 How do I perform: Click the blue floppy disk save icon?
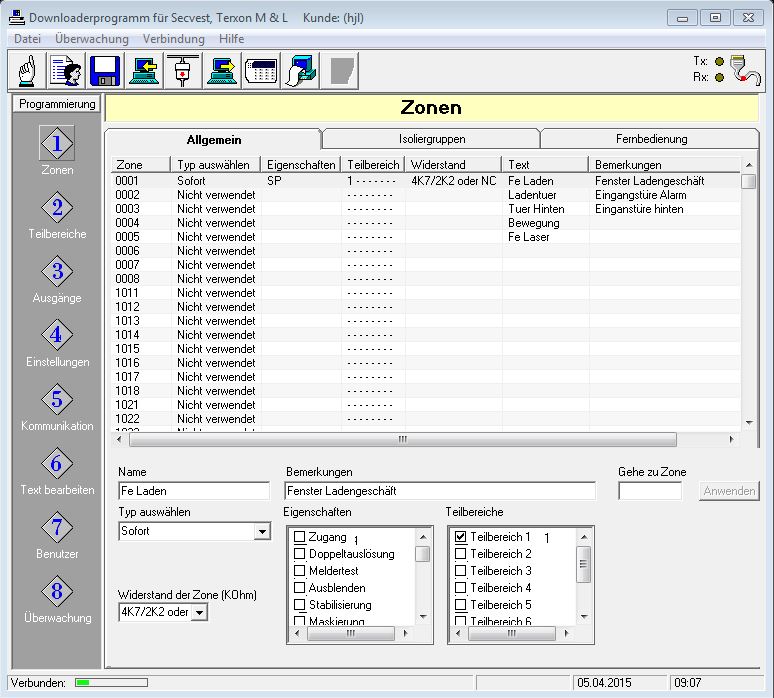coord(105,70)
